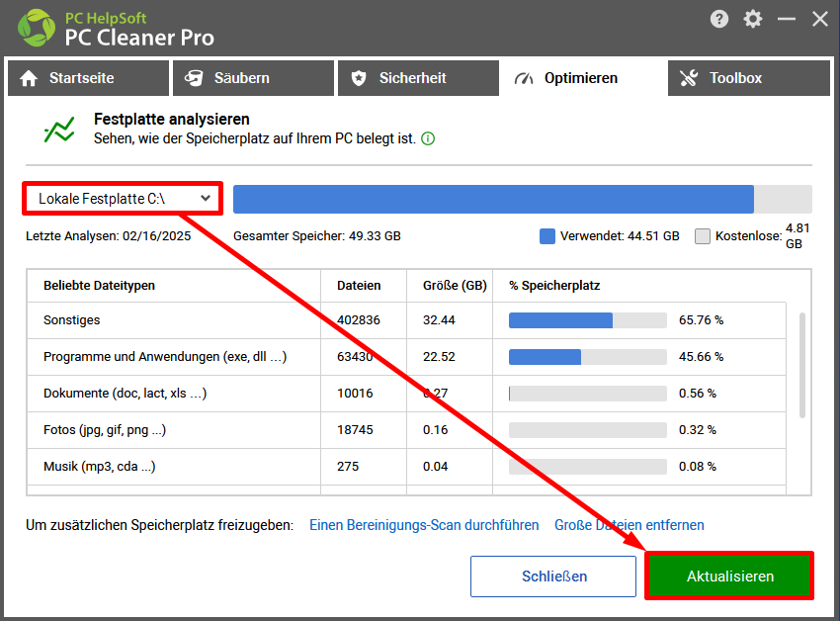840x621 pixels.
Task: Select the Musik (mp3, cda ...) row
Action: click(x=406, y=467)
